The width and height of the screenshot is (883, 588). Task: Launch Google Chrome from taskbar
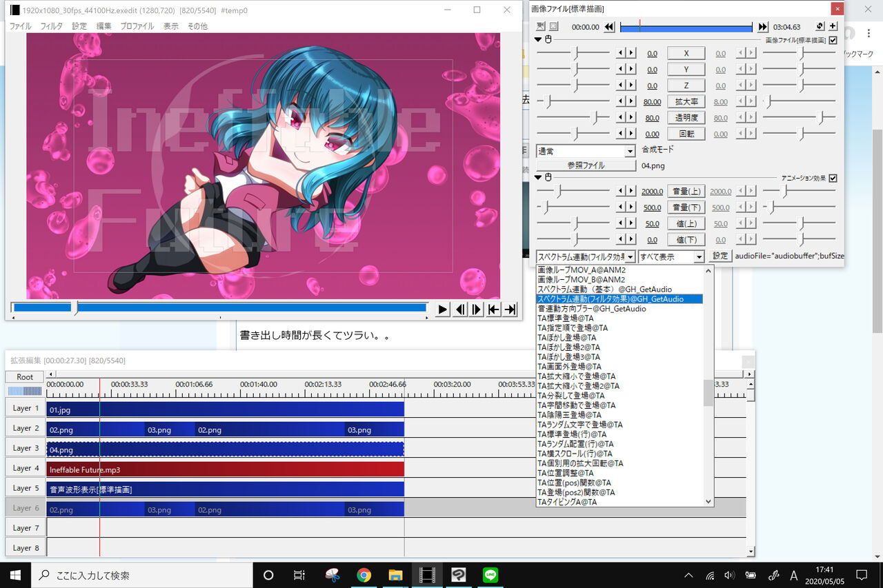coord(364,575)
